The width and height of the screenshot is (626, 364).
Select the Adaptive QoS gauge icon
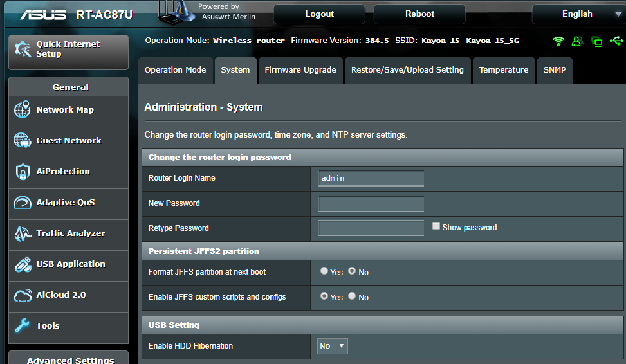[23, 203]
